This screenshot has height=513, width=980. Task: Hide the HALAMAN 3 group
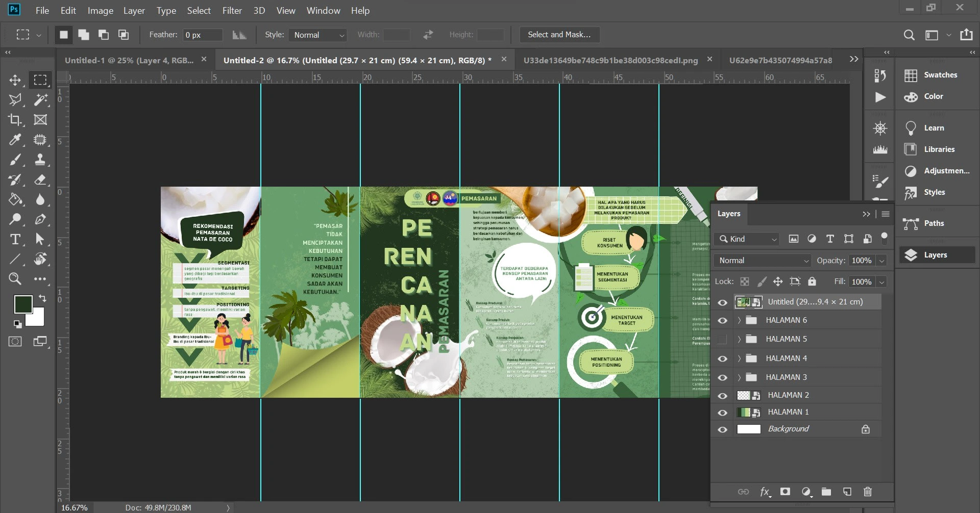[x=722, y=377]
